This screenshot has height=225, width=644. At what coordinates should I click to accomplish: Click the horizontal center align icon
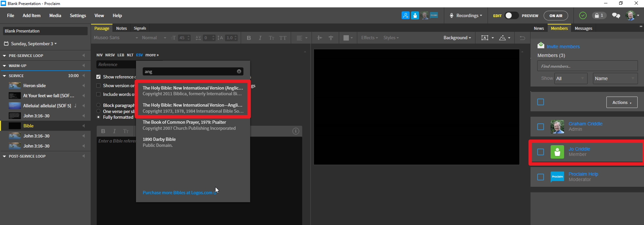pyautogui.click(x=331, y=38)
